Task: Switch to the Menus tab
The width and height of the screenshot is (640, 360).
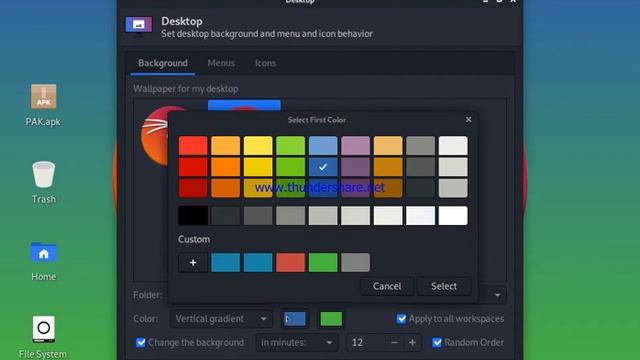Action: click(221, 63)
